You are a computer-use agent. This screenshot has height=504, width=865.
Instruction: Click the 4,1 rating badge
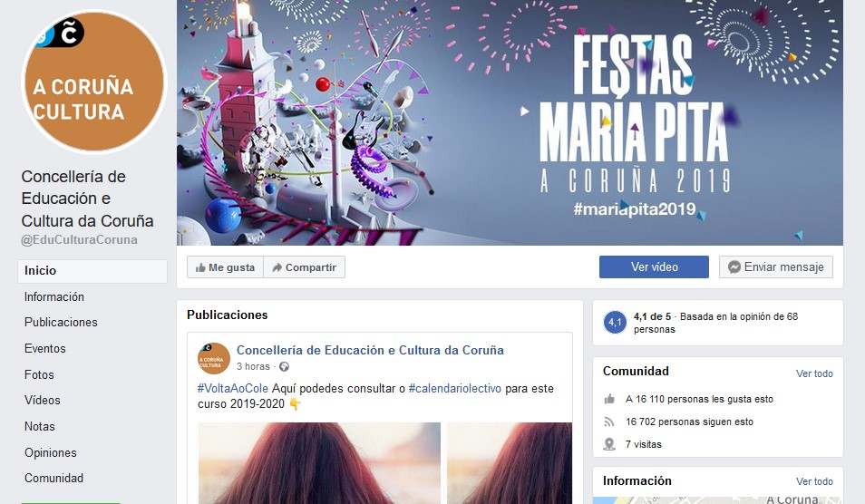pyautogui.click(x=615, y=323)
